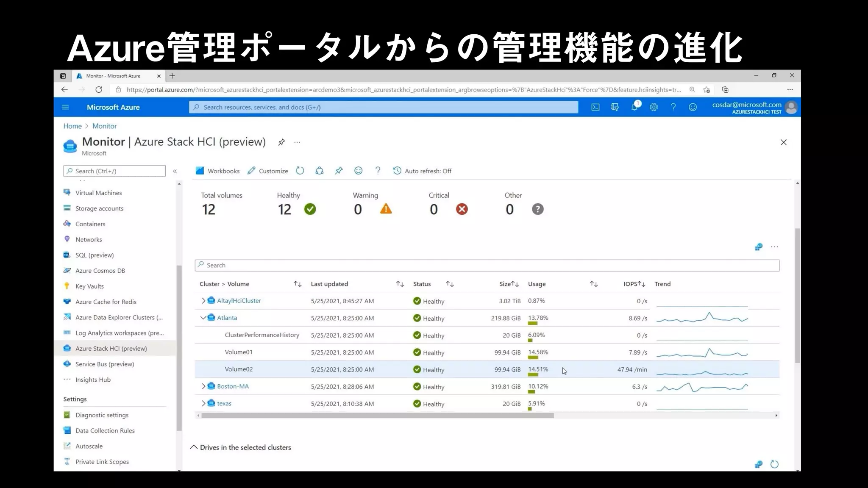
Task: Refresh the workbook via toolbar refresh icon
Action: tap(300, 171)
